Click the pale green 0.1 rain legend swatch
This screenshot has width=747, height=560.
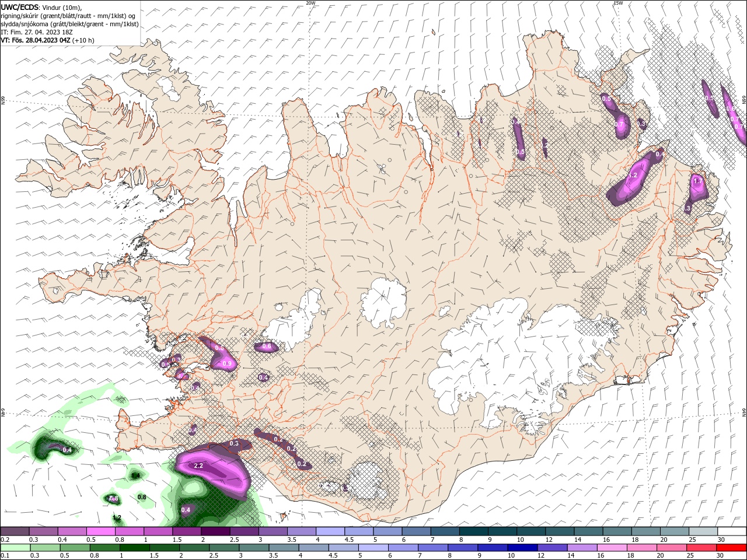(15, 548)
